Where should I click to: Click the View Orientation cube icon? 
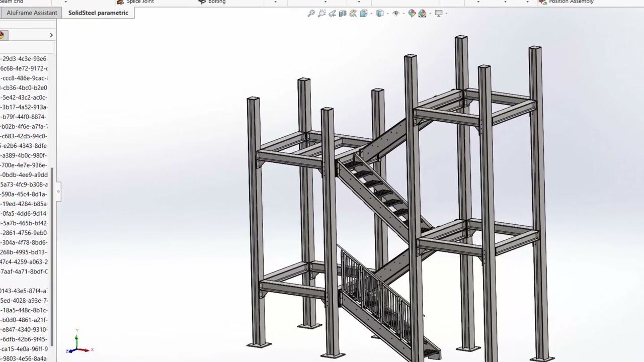[x=363, y=14]
